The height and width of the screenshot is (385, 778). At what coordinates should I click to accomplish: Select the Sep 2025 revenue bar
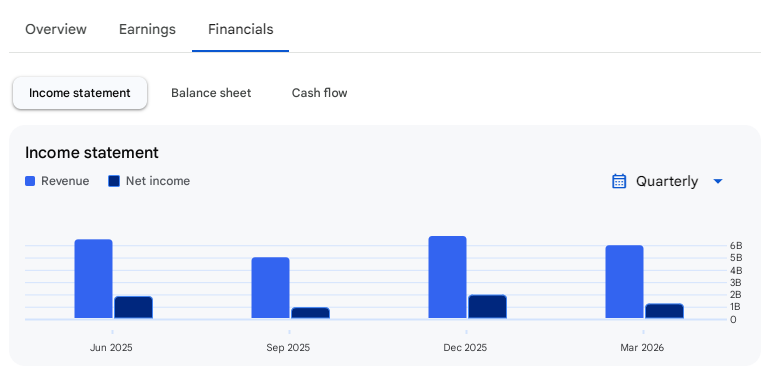(x=270, y=288)
